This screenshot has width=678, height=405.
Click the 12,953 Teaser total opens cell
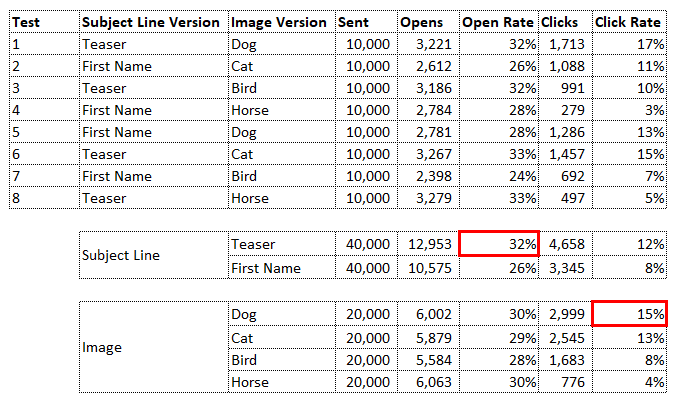pyautogui.click(x=429, y=244)
